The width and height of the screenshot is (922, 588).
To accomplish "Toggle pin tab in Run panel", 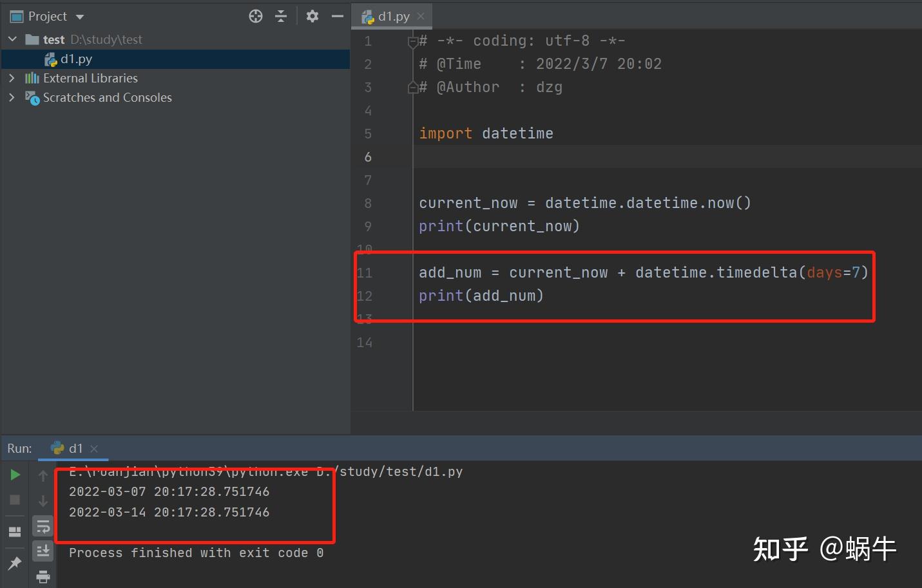I will (x=14, y=563).
